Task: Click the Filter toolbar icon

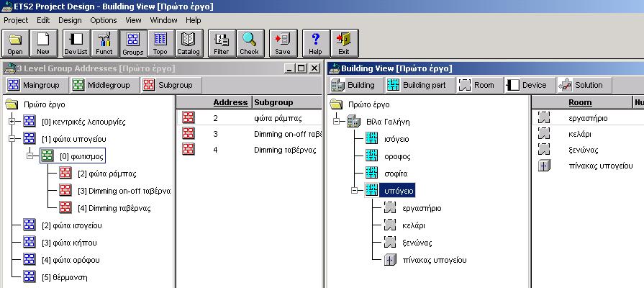Action: tap(222, 43)
